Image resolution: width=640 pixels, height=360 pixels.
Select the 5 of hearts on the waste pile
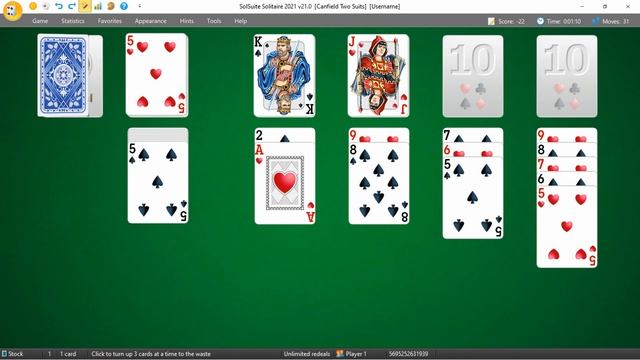157,75
